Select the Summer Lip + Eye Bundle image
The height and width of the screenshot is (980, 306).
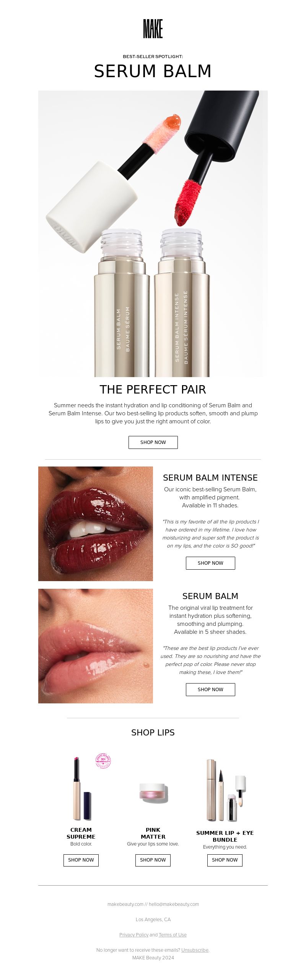click(x=226, y=790)
